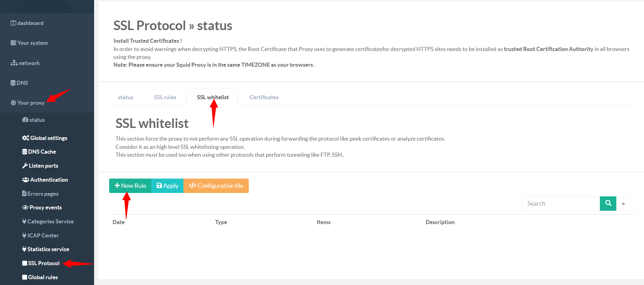The width and height of the screenshot is (644, 285).
Task: Open the dashboard icon in sidebar
Action: pos(13,23)
